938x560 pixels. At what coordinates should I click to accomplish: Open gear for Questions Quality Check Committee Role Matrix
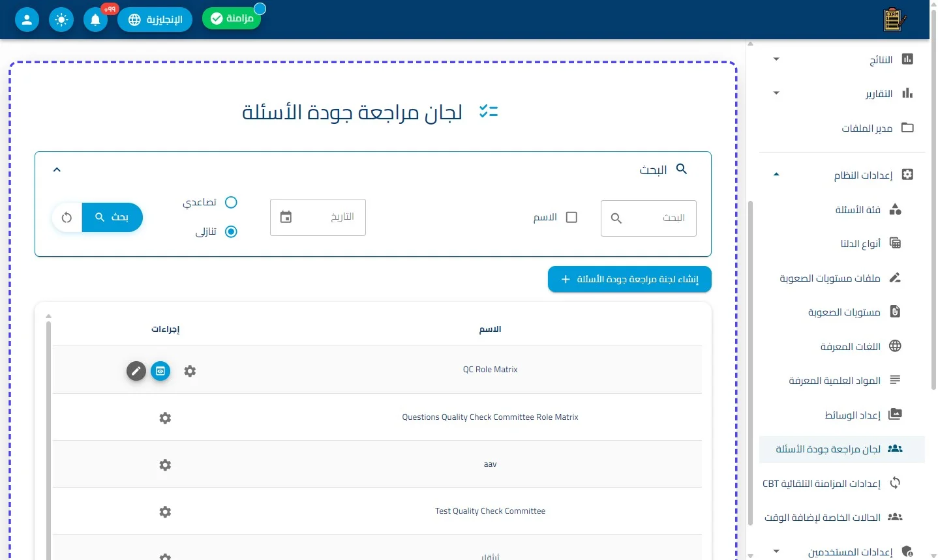coord(165,418)
